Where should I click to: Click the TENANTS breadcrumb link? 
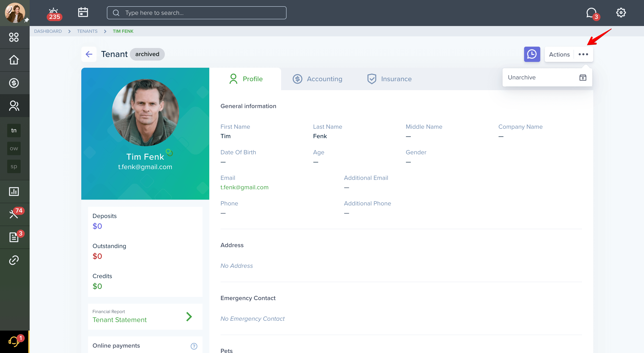coord(87,31)
